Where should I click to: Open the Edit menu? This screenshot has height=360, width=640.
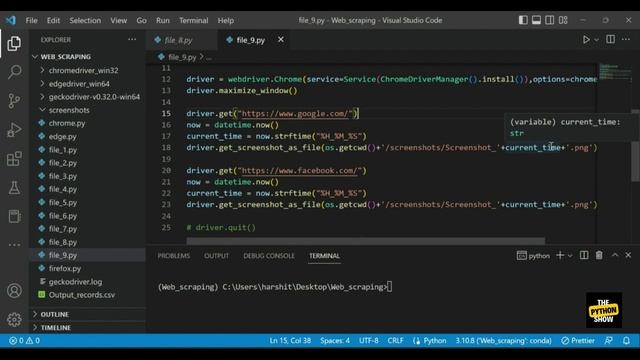[x=53, y=20]
